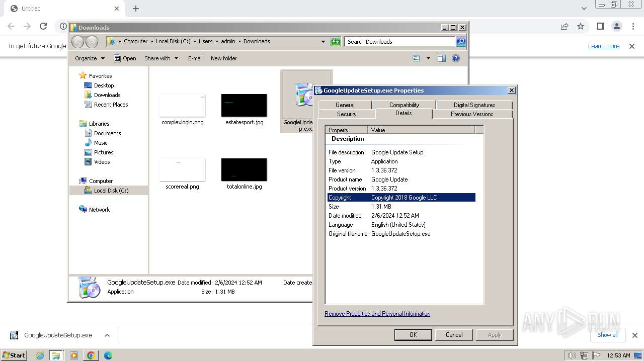Open Documents library
Viewport: 644px width, 362px height.
[x=107, y=133]
